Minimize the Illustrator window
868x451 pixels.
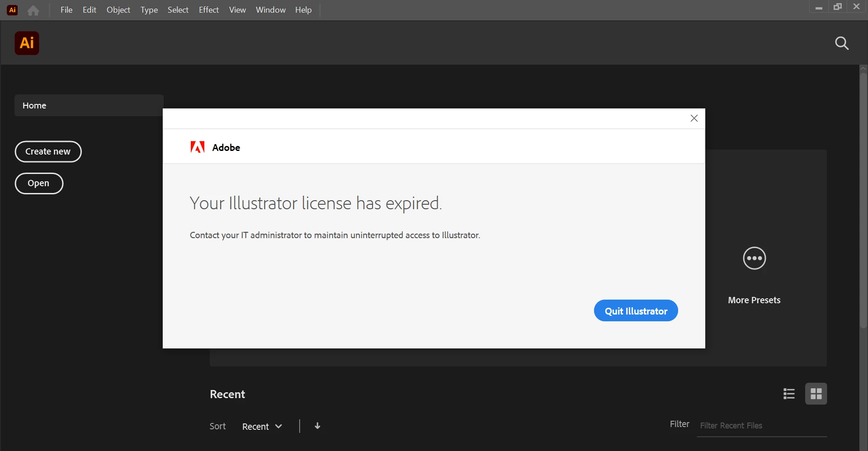click(819, 7)
